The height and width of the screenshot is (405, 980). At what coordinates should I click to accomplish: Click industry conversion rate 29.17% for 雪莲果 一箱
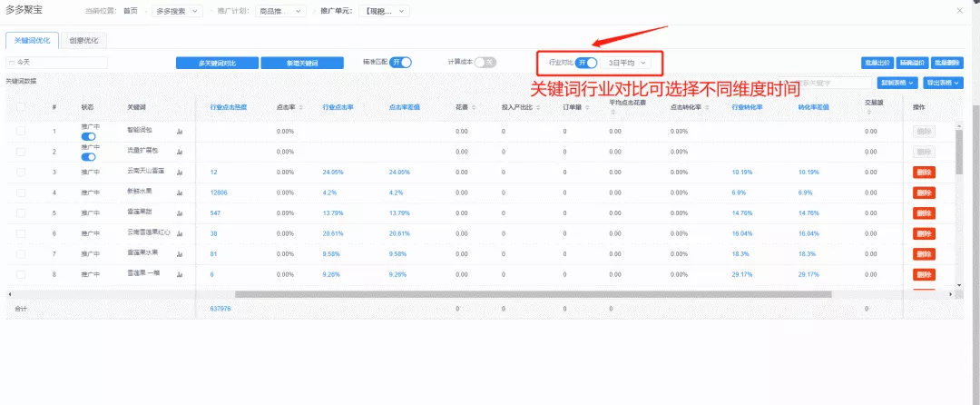coord(742,275)
